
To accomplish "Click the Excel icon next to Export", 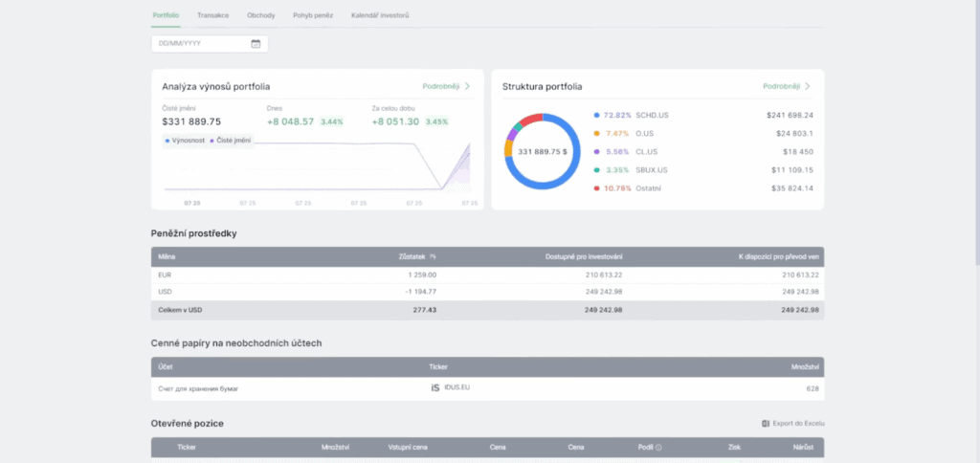I will click(x=766, y=423).
